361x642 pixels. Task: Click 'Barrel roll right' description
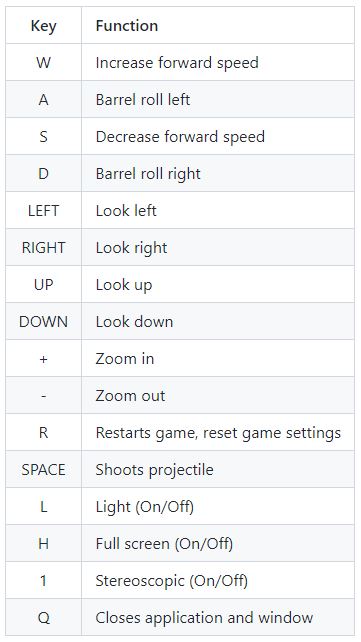pos(148,174)
